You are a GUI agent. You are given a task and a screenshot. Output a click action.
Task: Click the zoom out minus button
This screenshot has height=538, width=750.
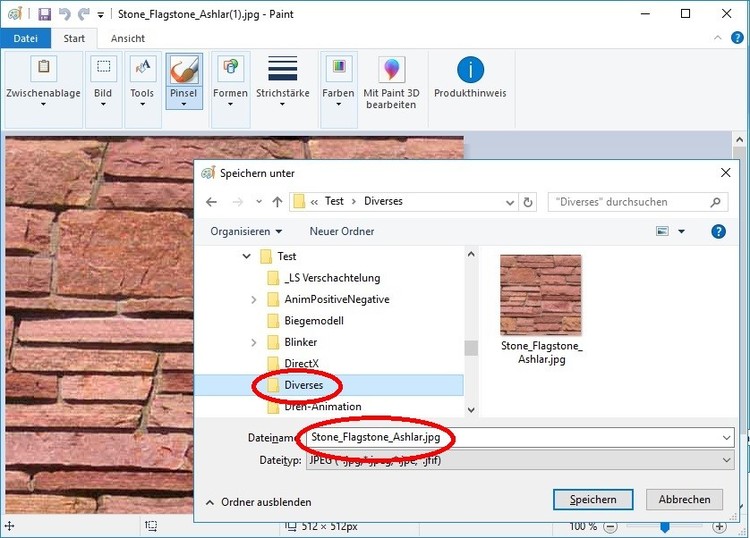tap(610, 527)
